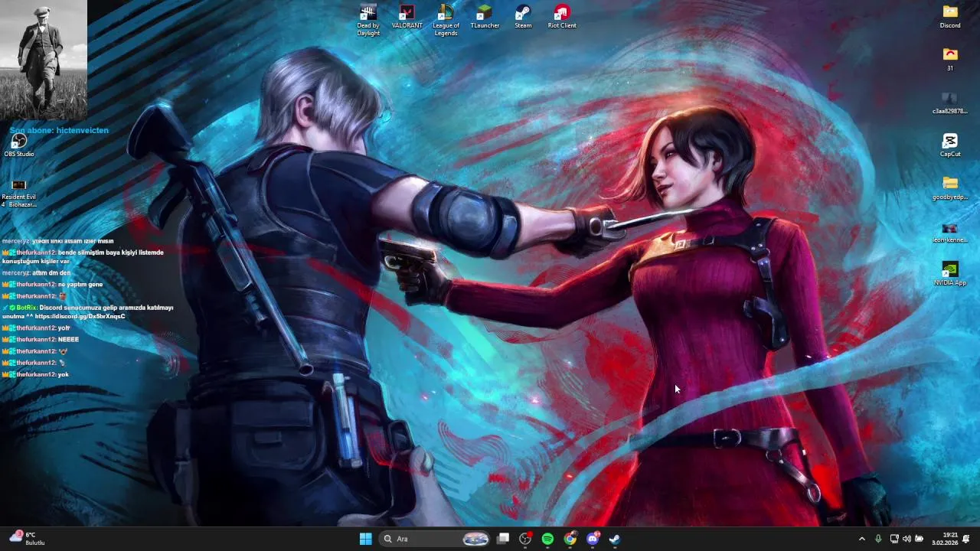The image size is (980, 551).
Task: Open the weather widget showing 6°C Bulutlu
Action: [27, 539]
